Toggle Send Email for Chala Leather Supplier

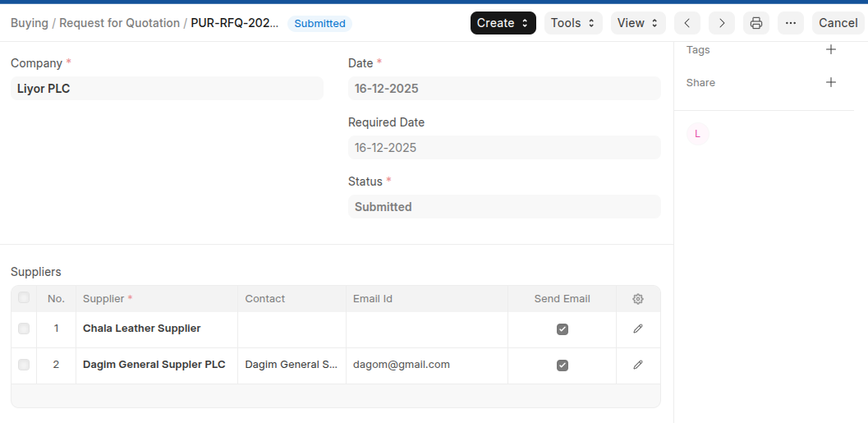pyautogui.click(x=563, y=329)
